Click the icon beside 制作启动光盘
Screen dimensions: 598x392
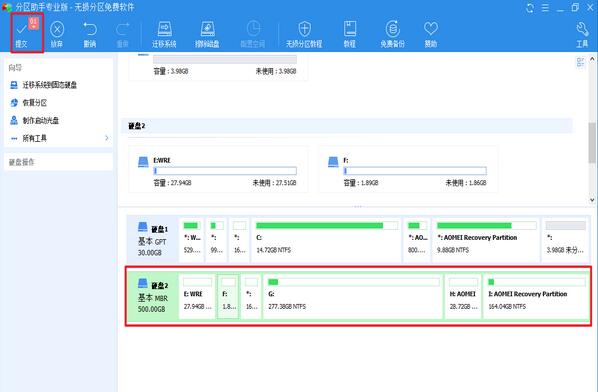[x=14, y=120]
